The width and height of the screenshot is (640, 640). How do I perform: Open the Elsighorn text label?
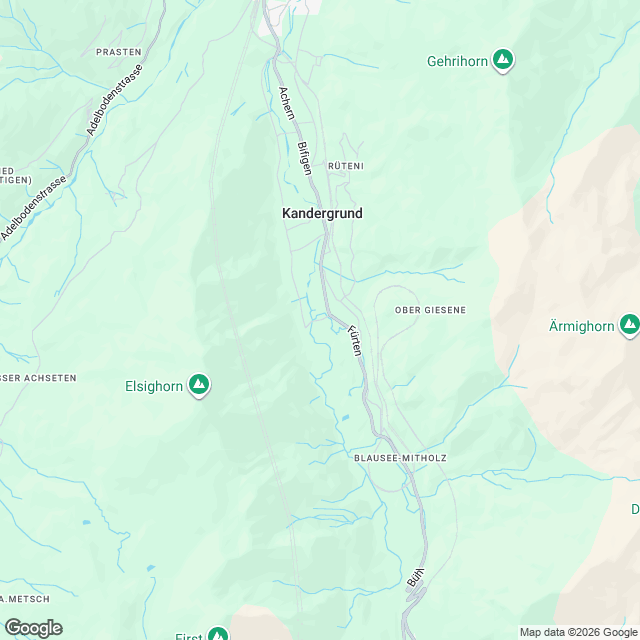point(154,386)
